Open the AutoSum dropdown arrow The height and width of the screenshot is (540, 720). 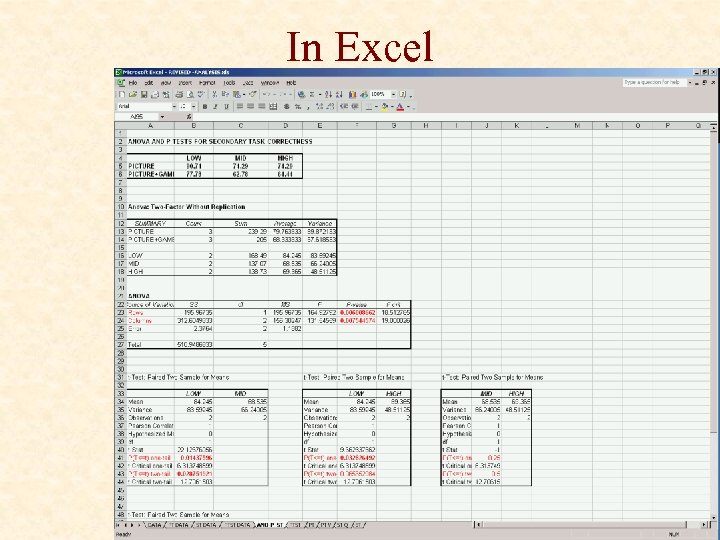[320, 94]
